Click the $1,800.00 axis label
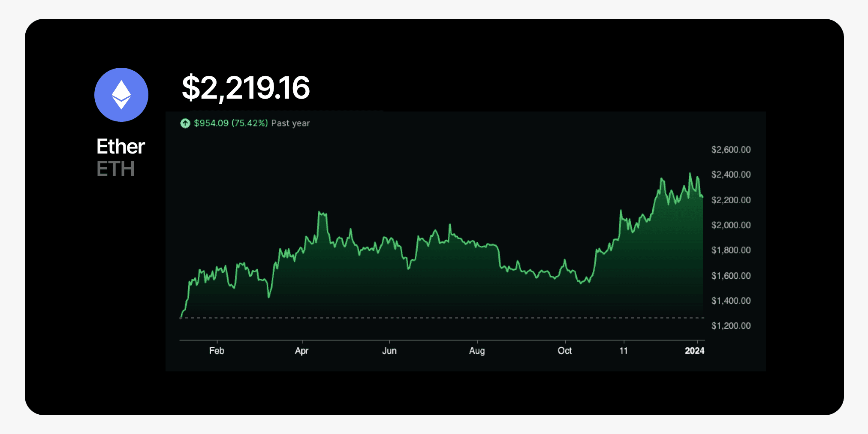Viewport: 868px width, 434px height. tap(731, 250)
